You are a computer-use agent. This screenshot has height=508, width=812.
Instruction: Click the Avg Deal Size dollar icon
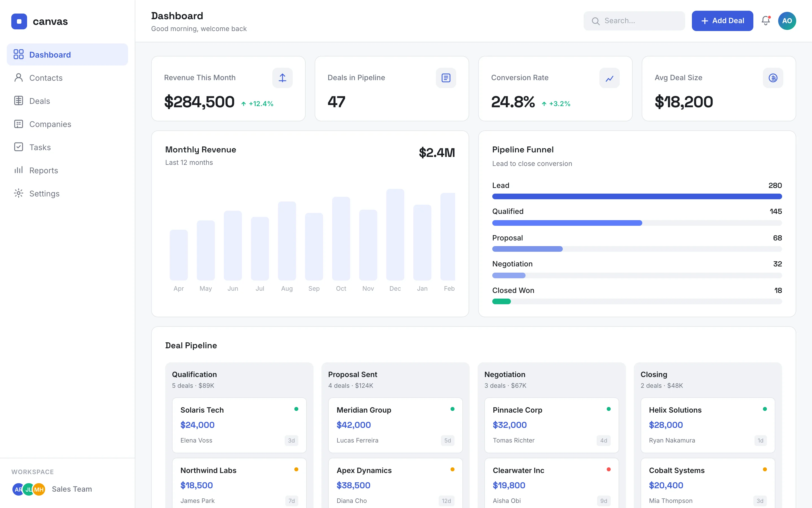(773, 78)
